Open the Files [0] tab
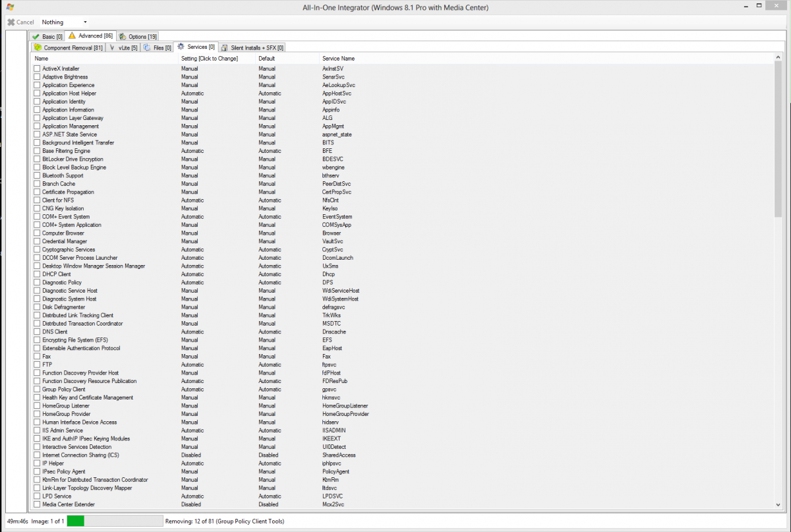This screenshot has width=791, height=532. (157, 47)
